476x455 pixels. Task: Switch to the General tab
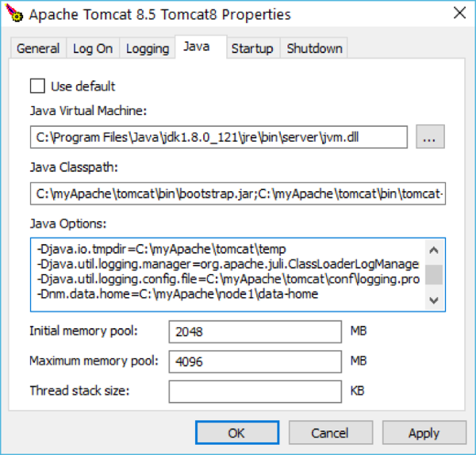pyautogui.click(x=38, y=48)
